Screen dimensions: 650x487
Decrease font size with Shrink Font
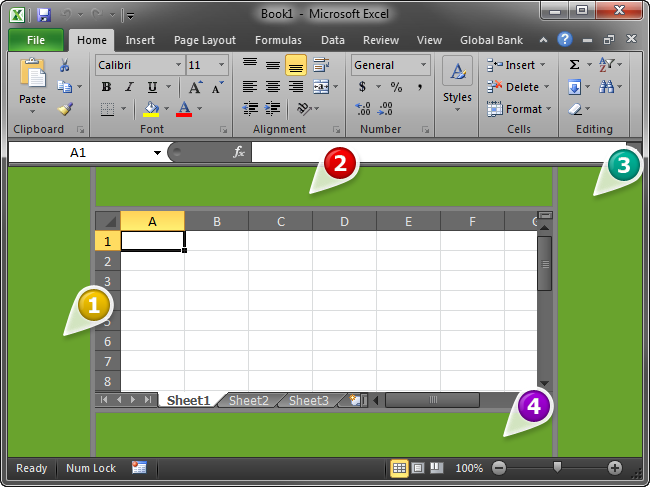coord(217,87)
